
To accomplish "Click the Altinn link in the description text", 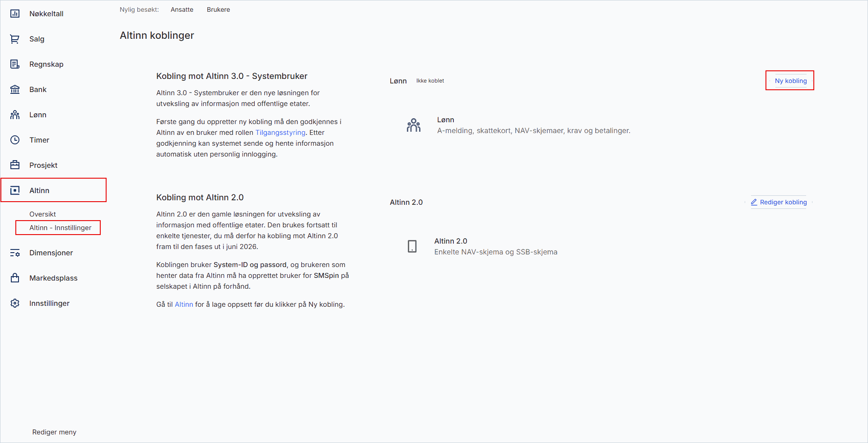I will pyautogui.click(x=184, y=305).
